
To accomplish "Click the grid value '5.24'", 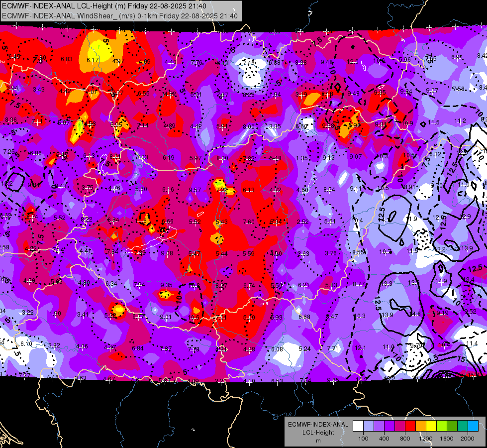I will 304,349.
